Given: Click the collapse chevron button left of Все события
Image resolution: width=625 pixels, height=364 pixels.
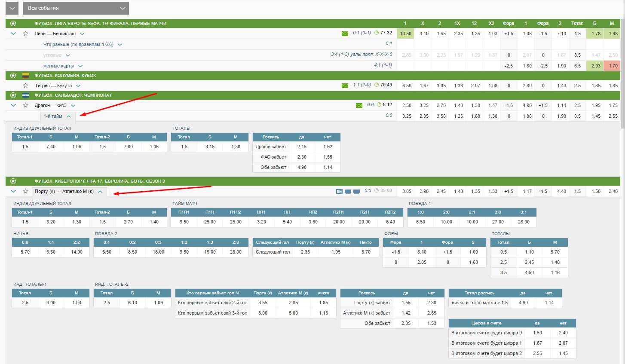Looking at the screenshot, I should coord(12,8).
